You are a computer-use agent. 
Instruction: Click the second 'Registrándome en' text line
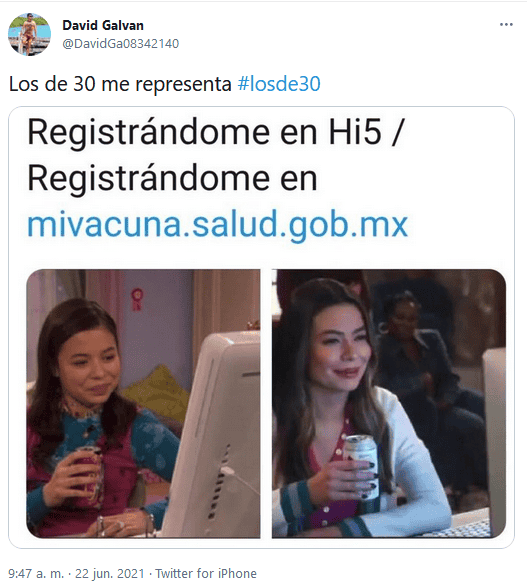[x=173, y=179]
